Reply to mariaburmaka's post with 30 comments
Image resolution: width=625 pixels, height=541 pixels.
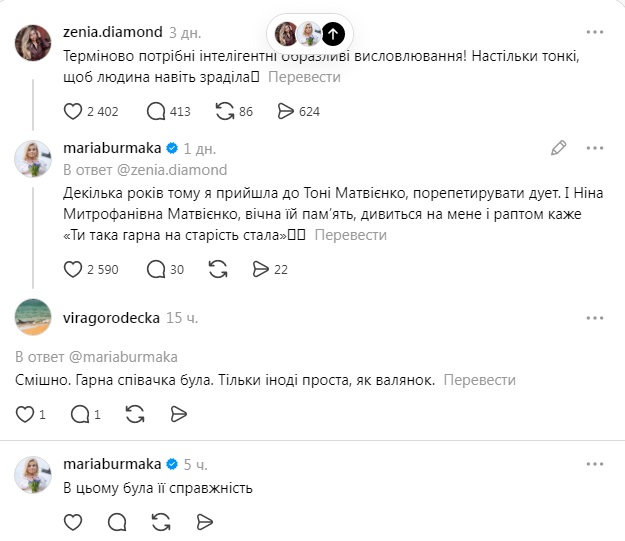155,269
